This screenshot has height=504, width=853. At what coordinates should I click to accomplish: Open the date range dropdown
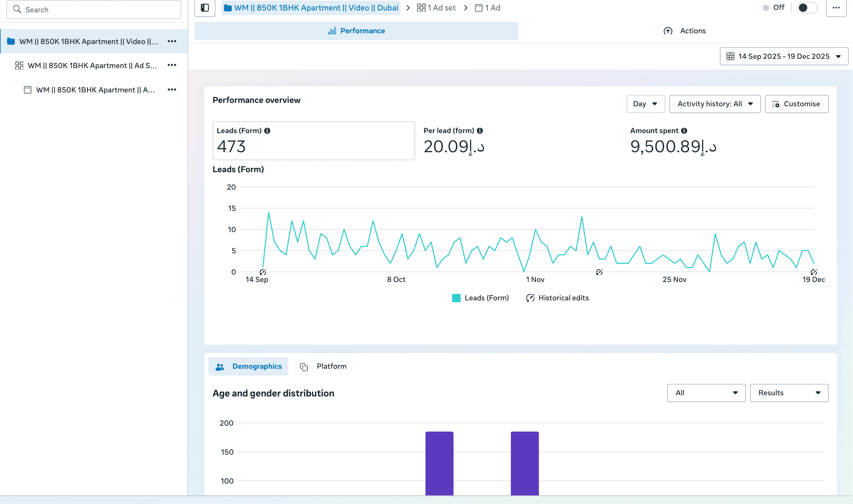pos(784,56)
